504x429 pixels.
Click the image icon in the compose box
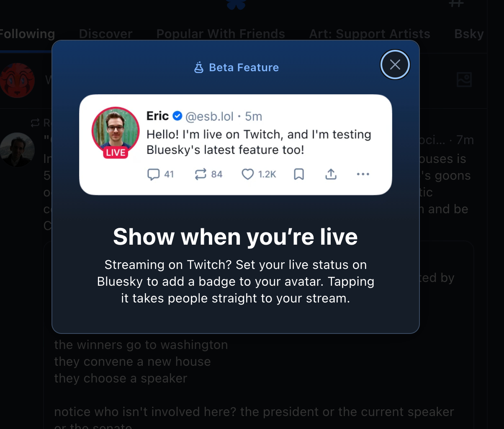464,79
